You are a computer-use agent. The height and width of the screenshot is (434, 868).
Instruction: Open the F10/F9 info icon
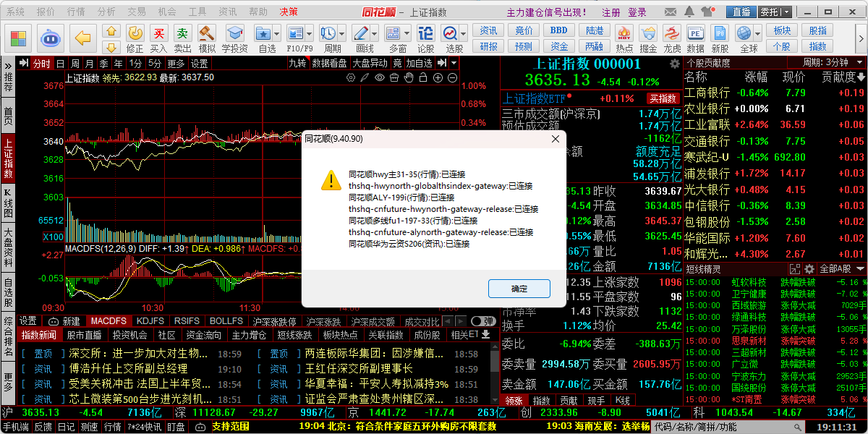296,33
